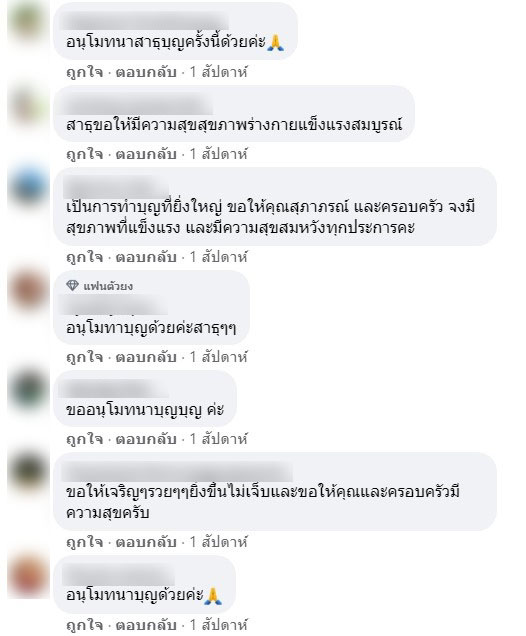The height and width of the screenshot is (636, 526).
Task: Reply to the comment mentioning คุณสุภาภรณ์
Action: 146,257
